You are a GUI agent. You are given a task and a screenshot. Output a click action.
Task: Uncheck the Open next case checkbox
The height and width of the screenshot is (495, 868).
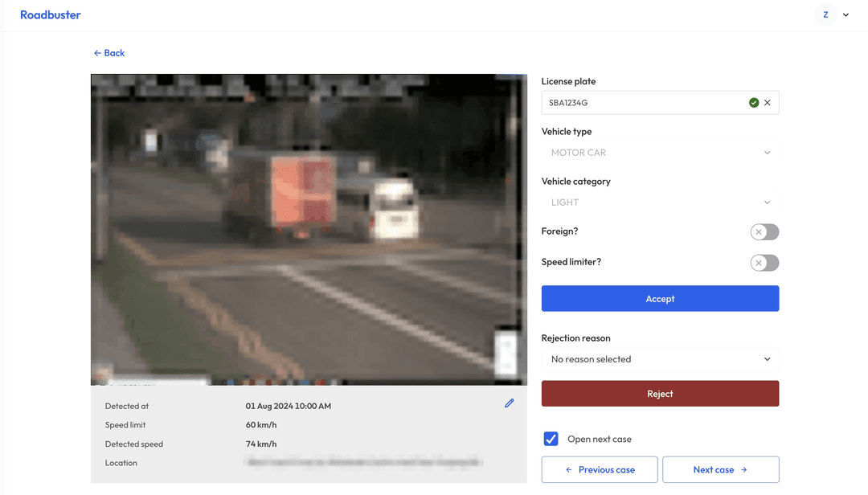tap(551, 439)
